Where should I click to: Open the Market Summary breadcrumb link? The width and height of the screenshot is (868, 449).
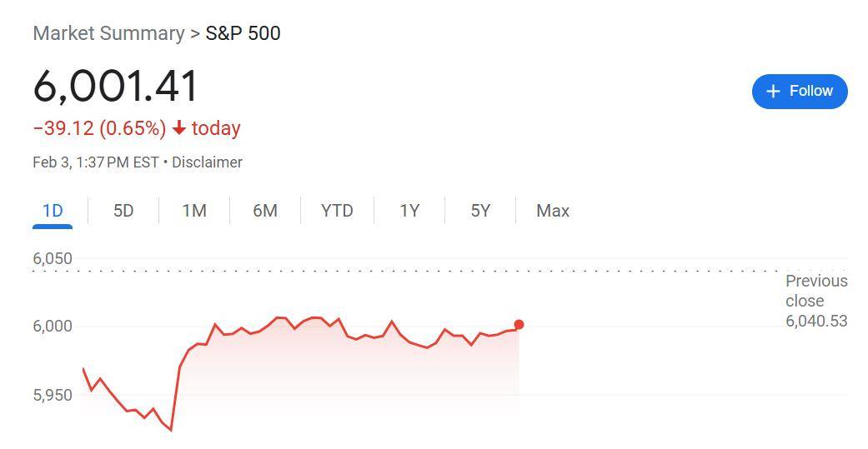108,33
